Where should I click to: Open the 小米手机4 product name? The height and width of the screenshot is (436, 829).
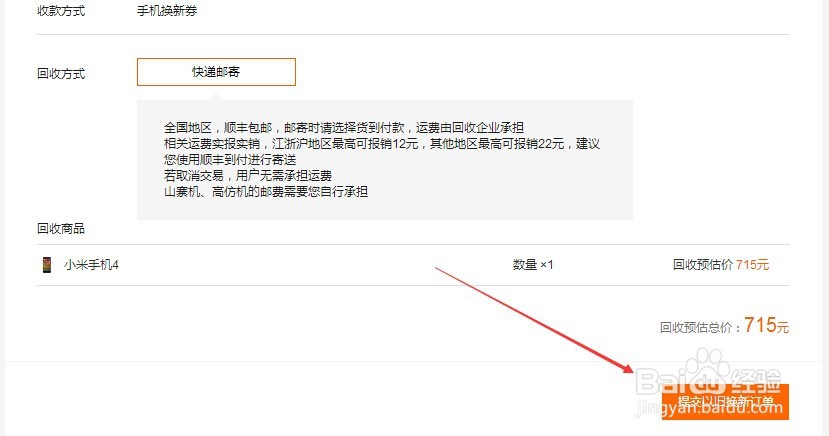point(91,265)
